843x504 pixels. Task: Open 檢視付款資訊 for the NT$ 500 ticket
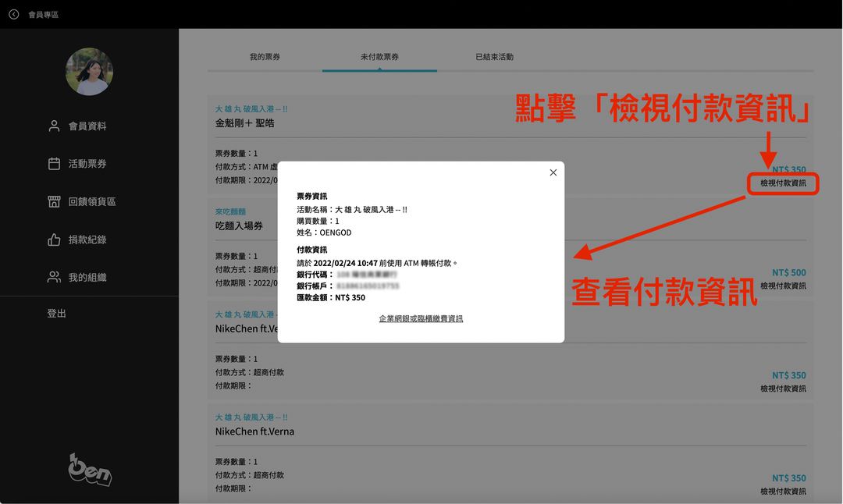pos(783,286)
